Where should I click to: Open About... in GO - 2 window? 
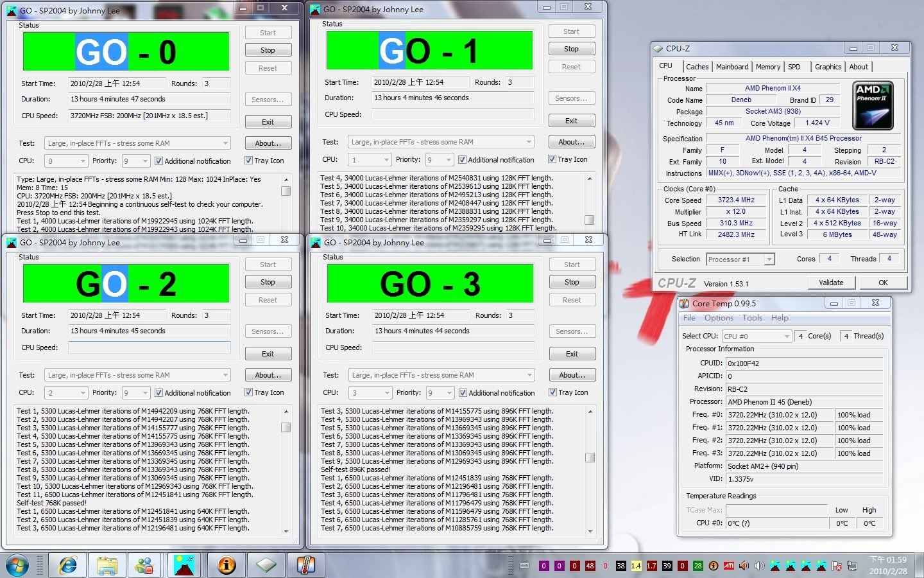click(x=268, y=375)
